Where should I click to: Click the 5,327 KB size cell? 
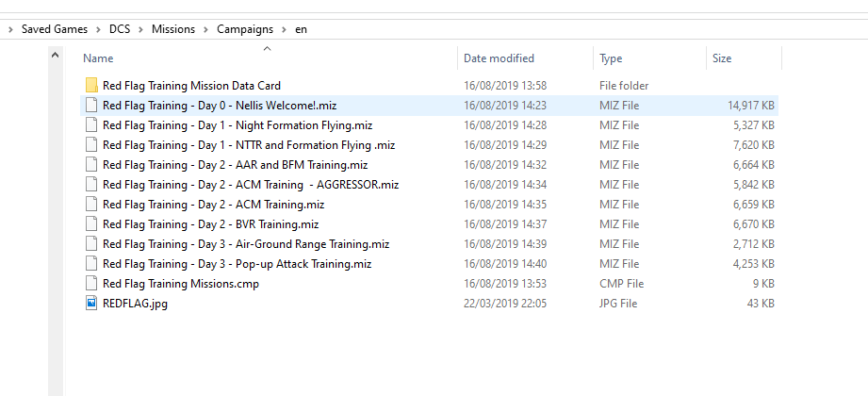click(753, 125)
